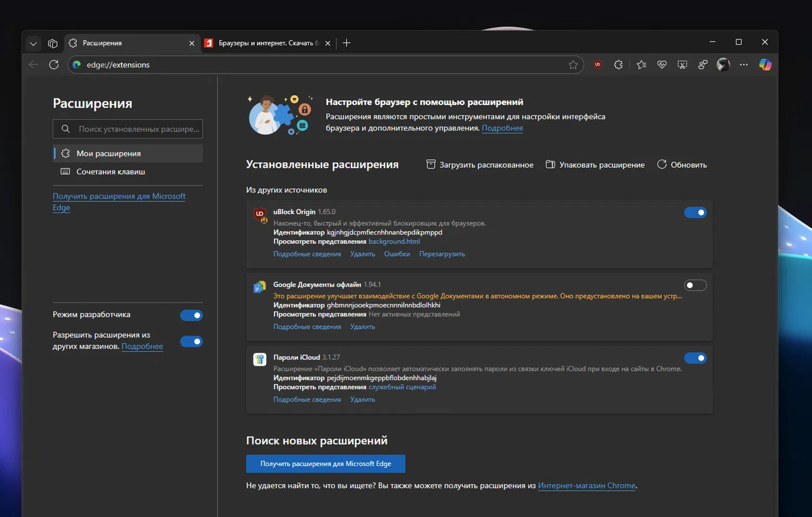Viewport: 812px width, 517px height.
Task: Click the installed extensions search field
Action: click(x=138, y=129)
